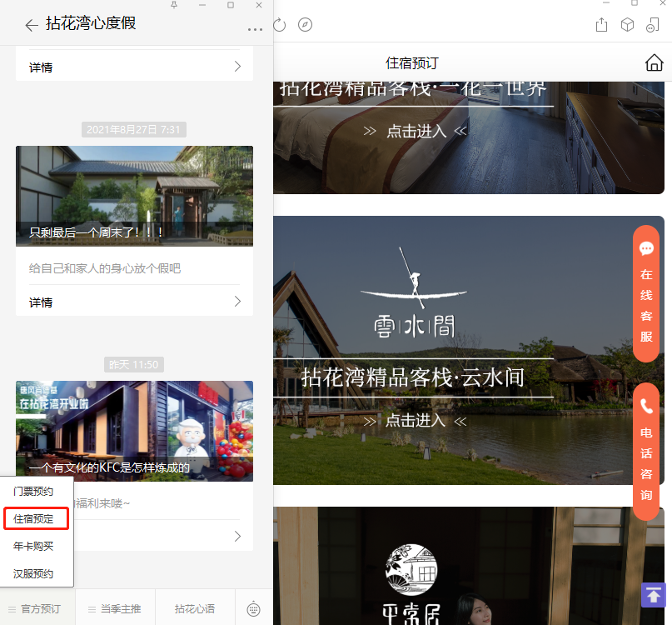Click the home icon beside 住宿预订
This screenshot has height=625, width=672.
(x=655, y=63)
